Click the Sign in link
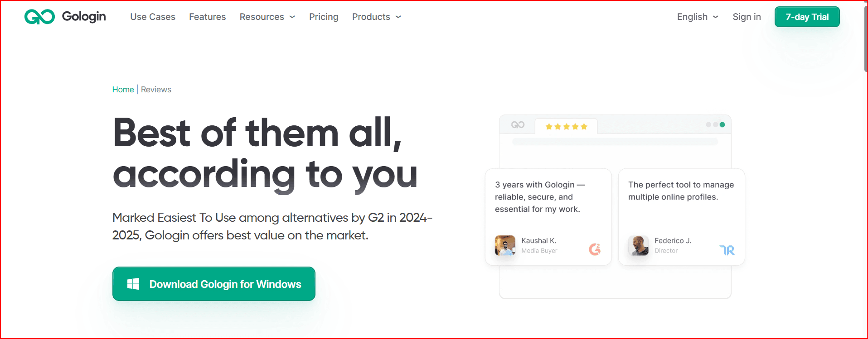The width and height of the screenshot is (868, 339). click(x=747, y=17)
